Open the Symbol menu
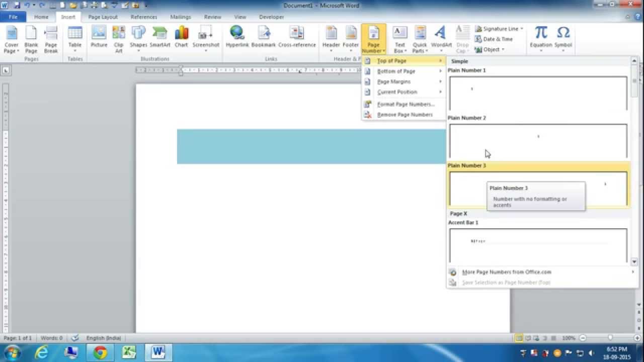644x362 pixels. [x=563, y=40]
